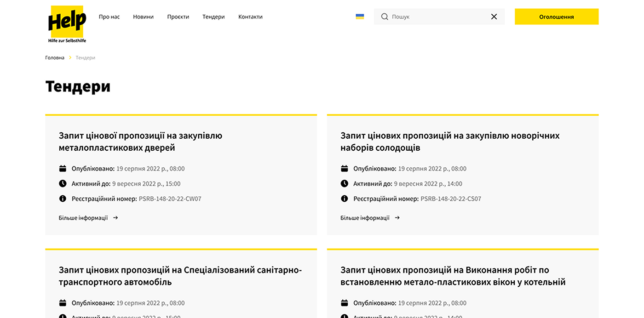Select the Ukrainian flag language icon
Screen dimensions: 644x318
[360, 17]
